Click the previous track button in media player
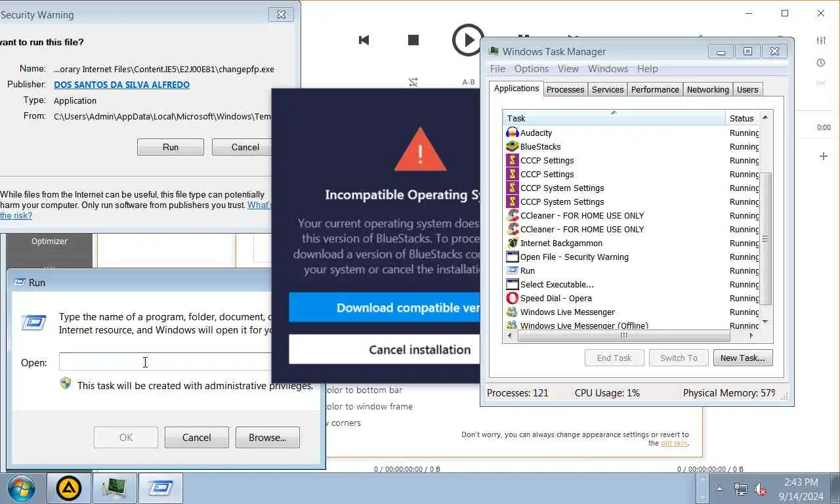 pos(364,40)
